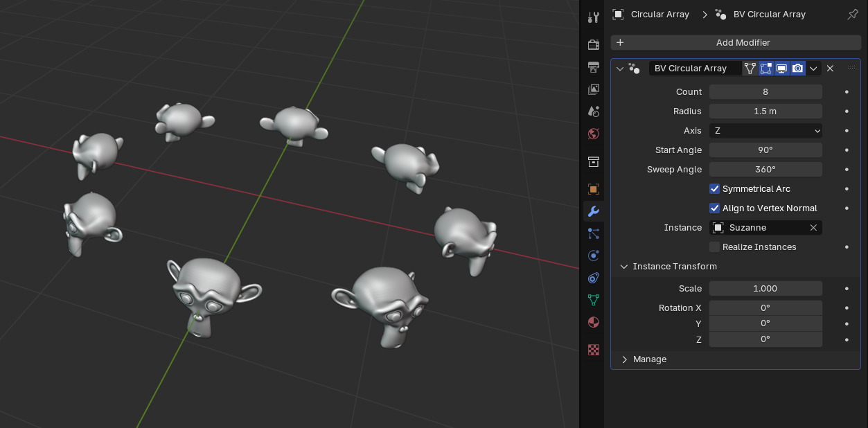Open the Object Data mesh tab
This screenshot has height=428, width=868.
593,300
